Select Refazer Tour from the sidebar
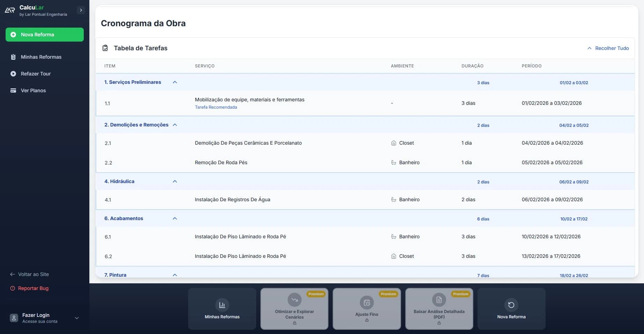The image size is (644, 334). pos(36,74)
